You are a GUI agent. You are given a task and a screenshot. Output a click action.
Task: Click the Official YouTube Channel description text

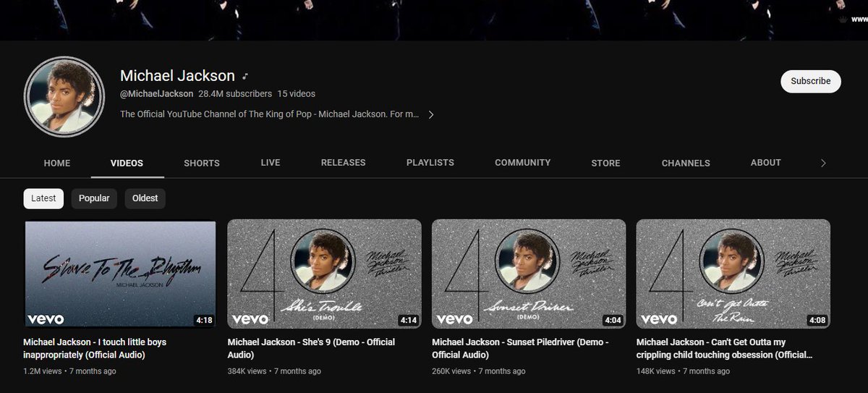click(x=270, y=114)
